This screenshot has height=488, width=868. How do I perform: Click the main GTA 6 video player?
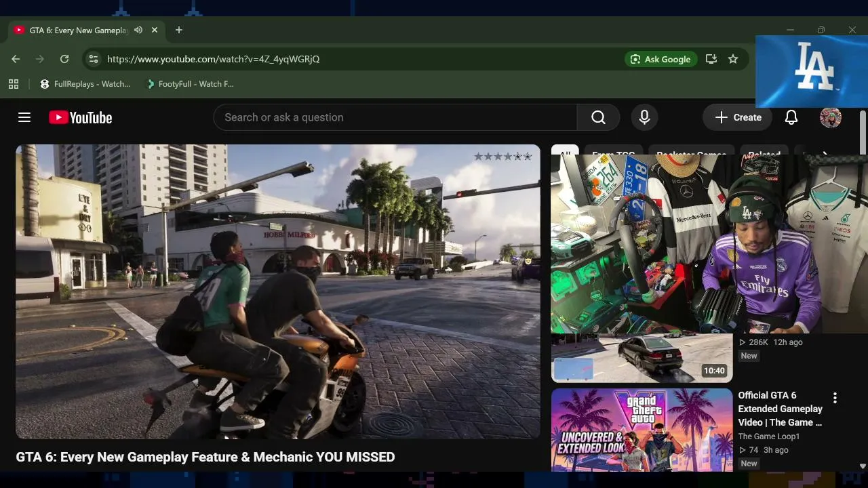tap(278, 291)
